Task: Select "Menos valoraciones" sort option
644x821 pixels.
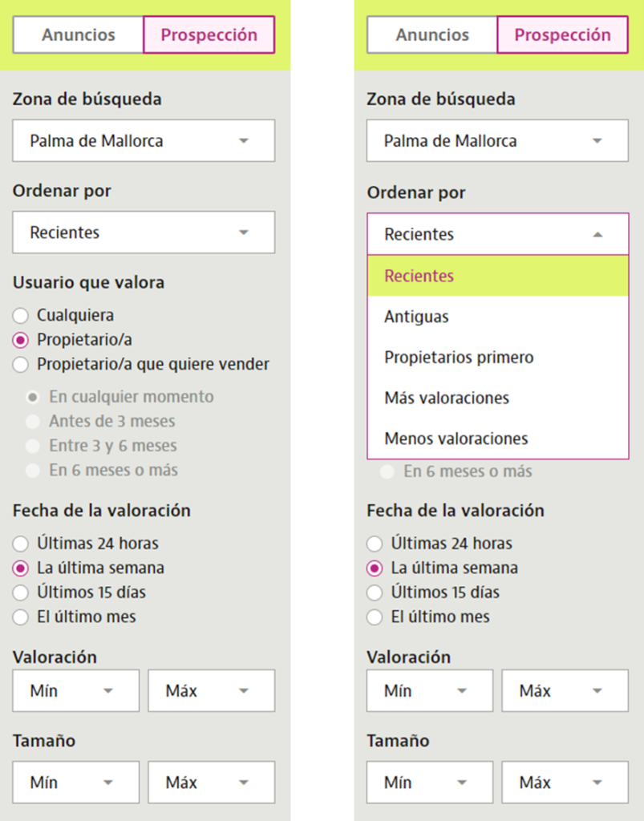Action: 456,439
